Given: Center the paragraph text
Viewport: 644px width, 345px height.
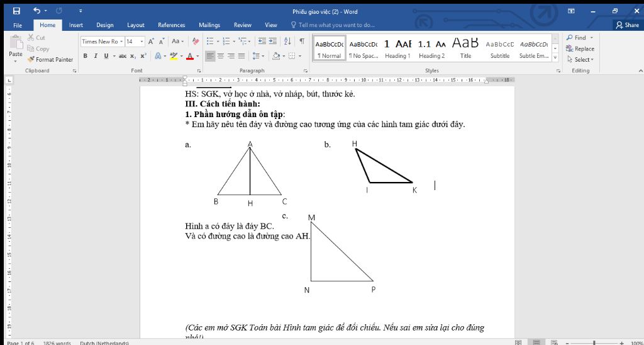Looking at the screenshot, I should click(x=221, y=56).
